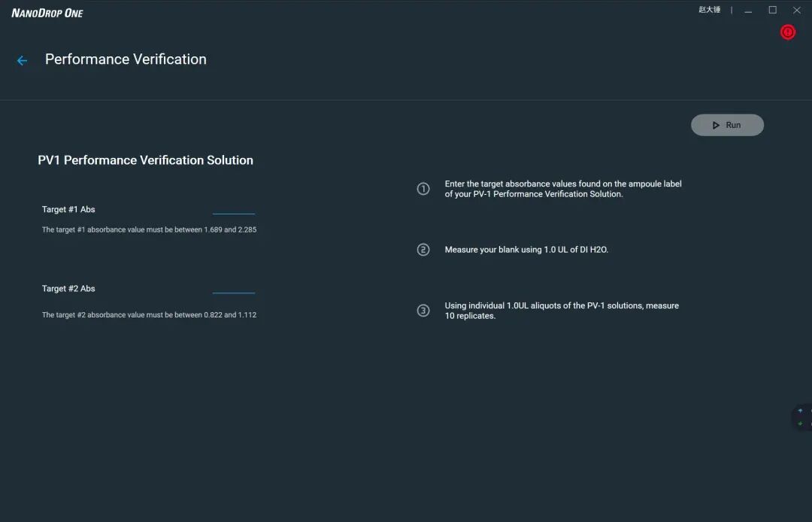
Task: Click the Performance Verification heading
Action: [x=126, y=59]
